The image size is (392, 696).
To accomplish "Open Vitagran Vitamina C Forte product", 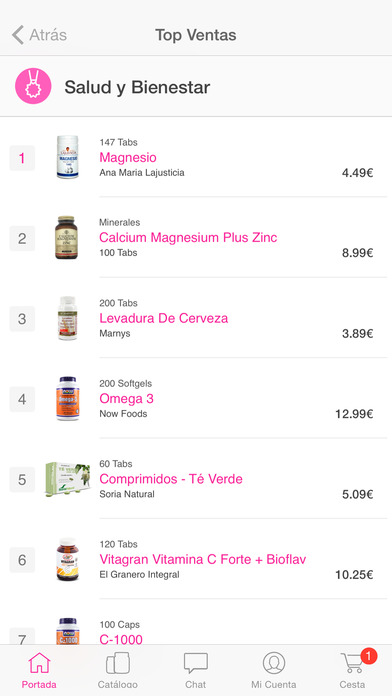I will tap(203, 559).
